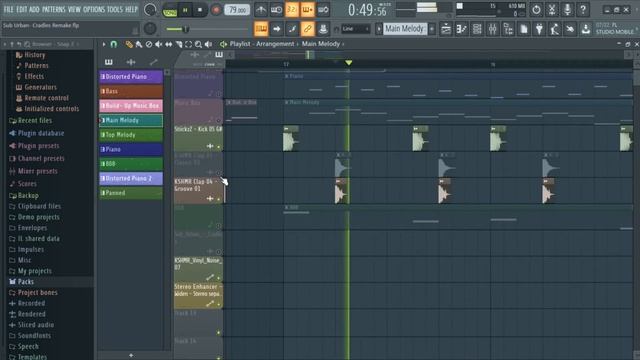
Task: Open the OPTIONS menu
Action: (x=94, y=9)
